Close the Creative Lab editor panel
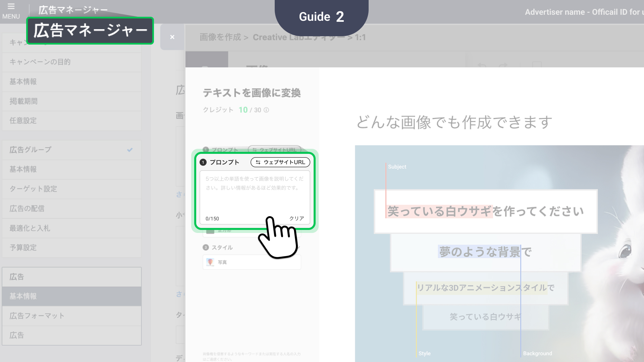Viewport: 644px width, 362px height. pos(172,37)
